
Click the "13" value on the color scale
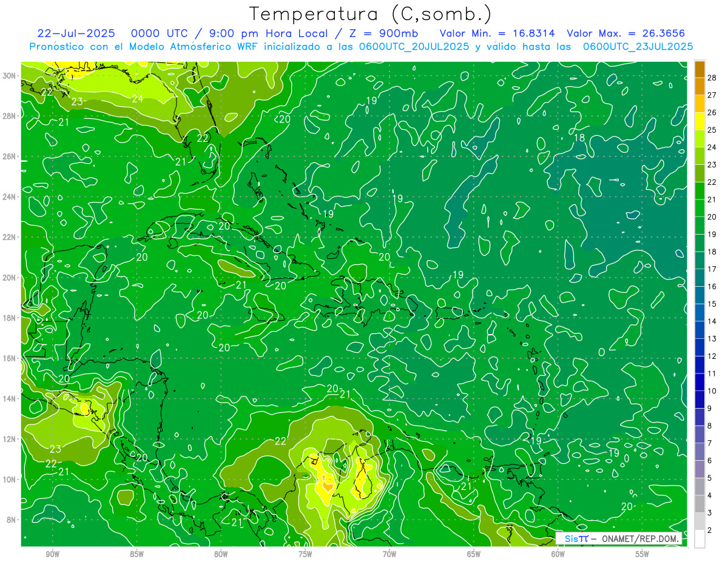click(712, 339)
